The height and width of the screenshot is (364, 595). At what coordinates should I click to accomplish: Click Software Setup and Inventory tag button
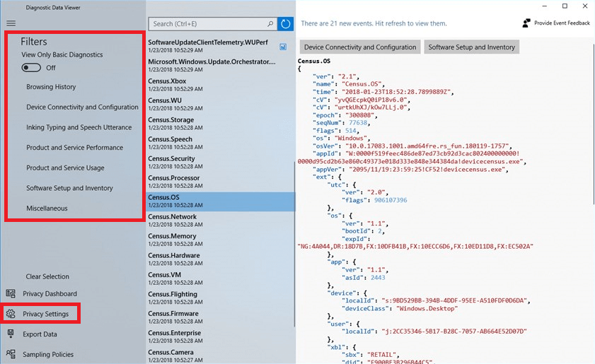(x=472, y=47)
